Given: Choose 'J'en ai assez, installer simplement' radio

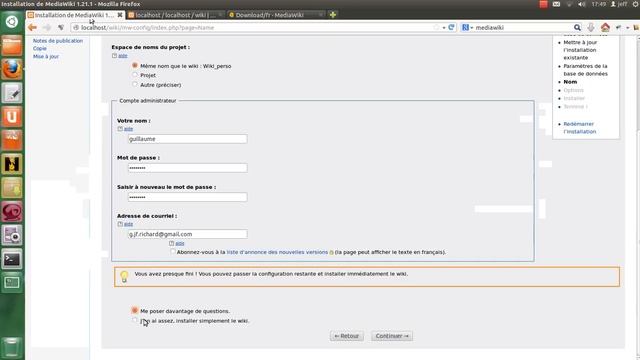Looking at the screenshot, I should (x=135, y=320).
